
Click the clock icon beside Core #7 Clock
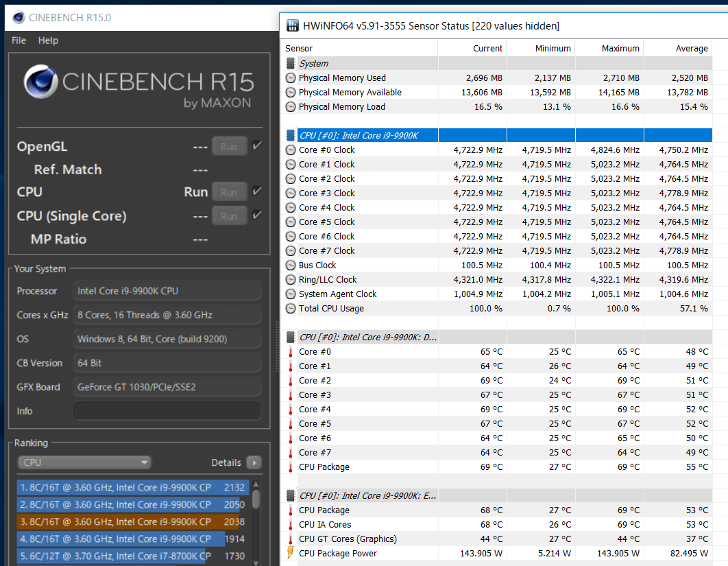(x=291, y=251)
